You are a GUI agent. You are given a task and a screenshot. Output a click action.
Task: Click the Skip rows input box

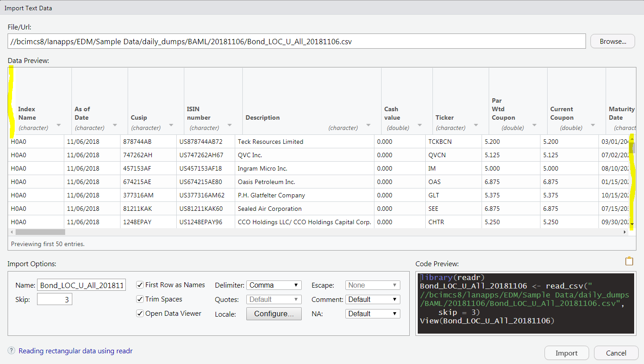[x=54, y=299]
